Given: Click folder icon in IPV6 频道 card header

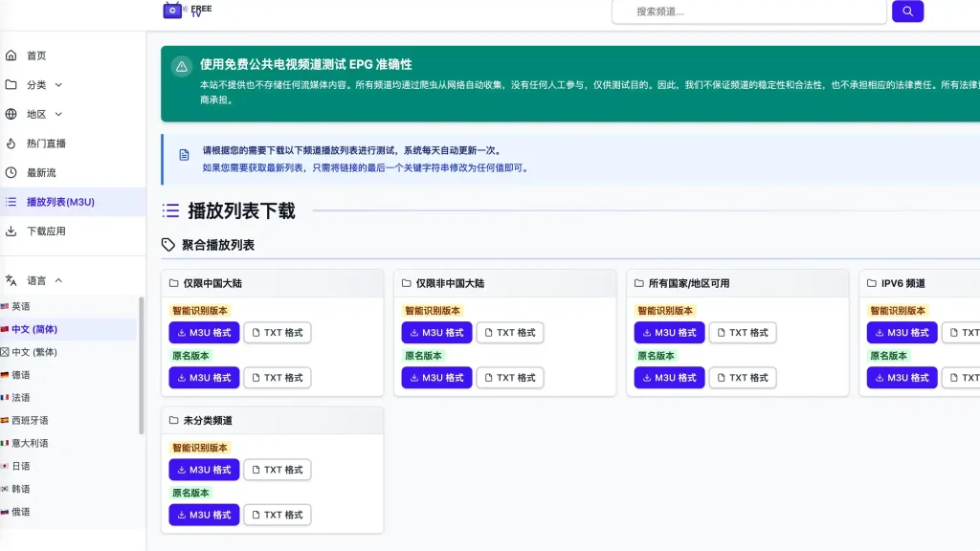Looking at the screenshot, I should pos(871,283).
